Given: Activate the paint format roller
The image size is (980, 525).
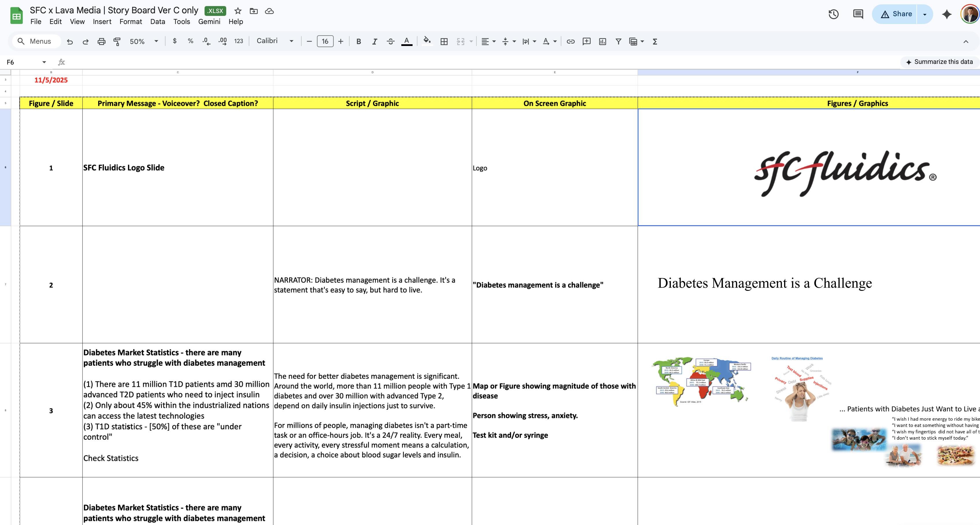Looking at the screenshot, I should point(117,42).
